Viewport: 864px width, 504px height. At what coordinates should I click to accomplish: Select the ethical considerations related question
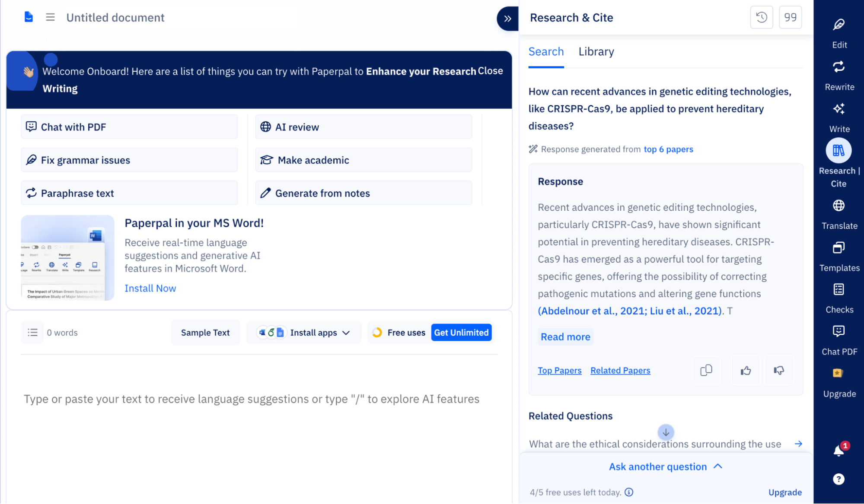pos(655,444)
